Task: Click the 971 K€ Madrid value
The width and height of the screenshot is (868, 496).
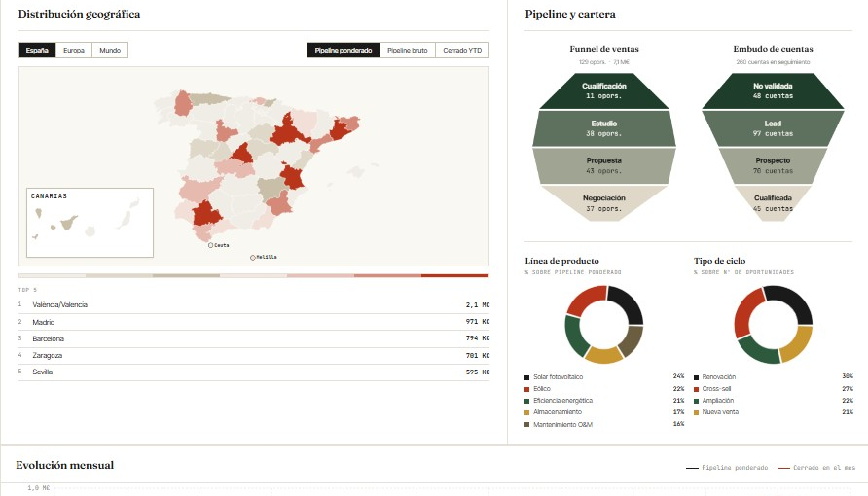Action: tap(478, 322)
